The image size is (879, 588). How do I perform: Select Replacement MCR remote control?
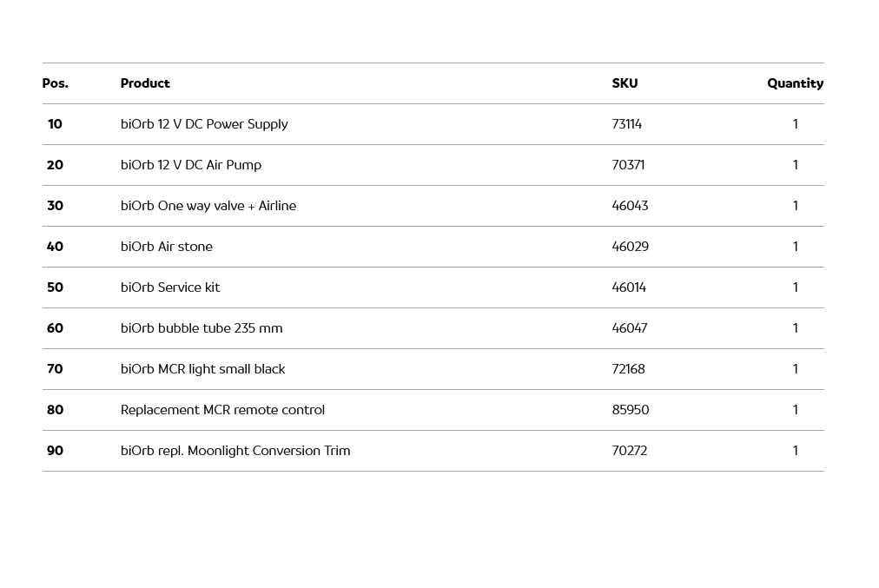coord(222,410)
